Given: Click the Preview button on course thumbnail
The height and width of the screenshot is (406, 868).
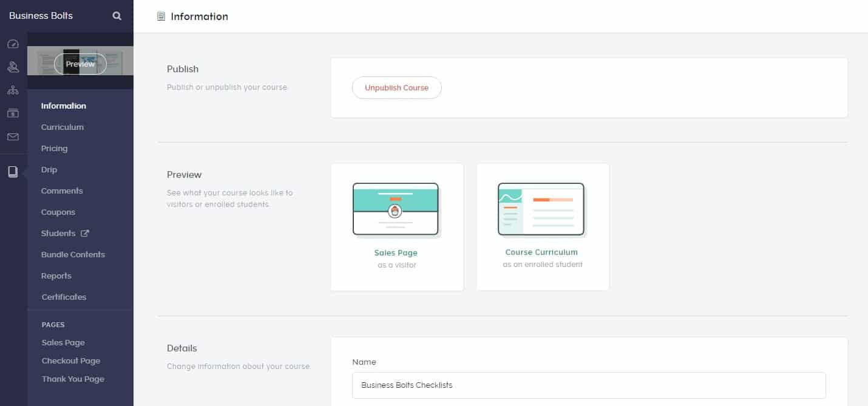Looking at the screenshot, I should click(x=80, y=64).
